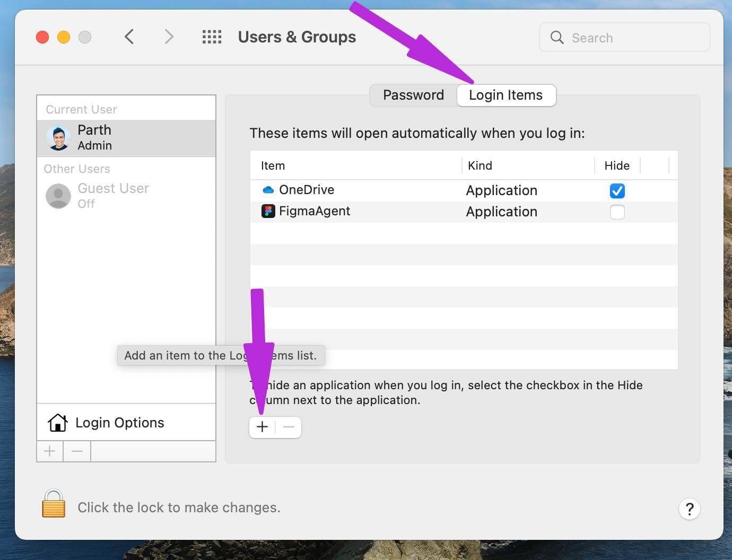Remove selected login item with minus

click(x=289, y=427)
